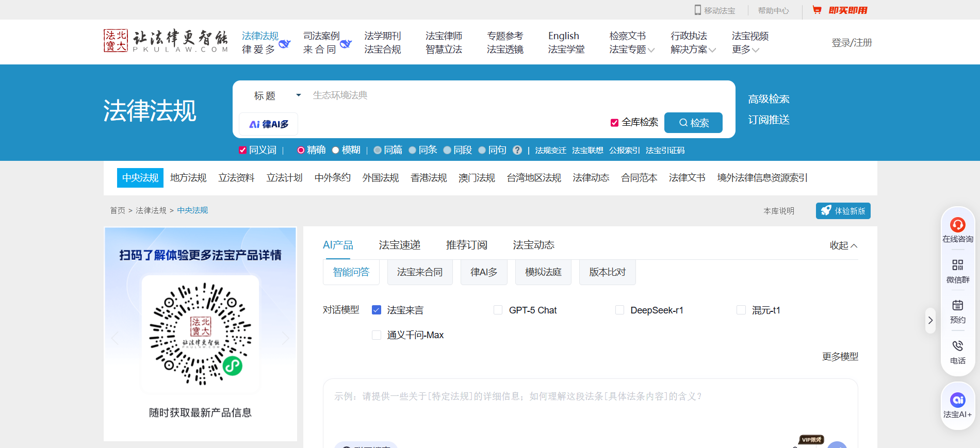Click the rocket icon on 体验新版
This screenshot has height=448, width=980.
[826, 210]
